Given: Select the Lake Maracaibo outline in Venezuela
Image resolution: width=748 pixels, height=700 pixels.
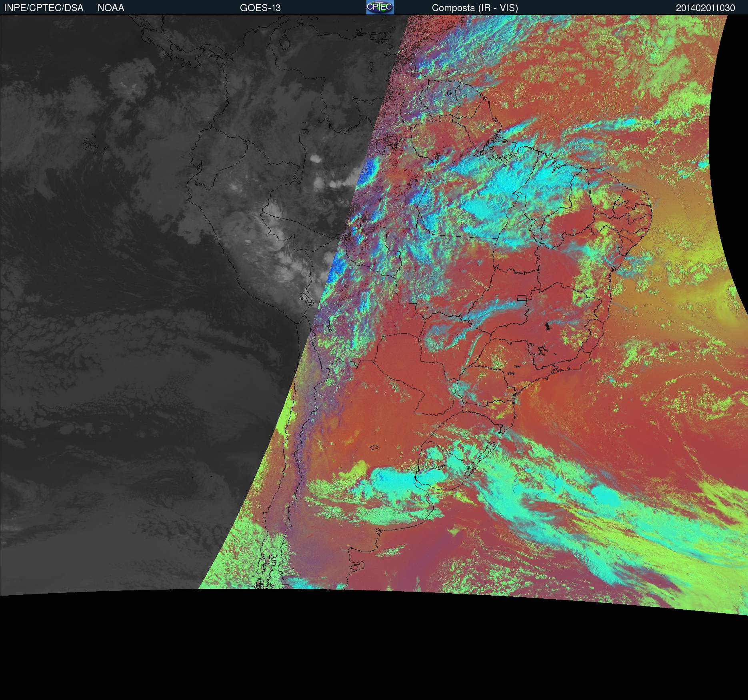Looking at the screenshot, I should click(284, 41).
